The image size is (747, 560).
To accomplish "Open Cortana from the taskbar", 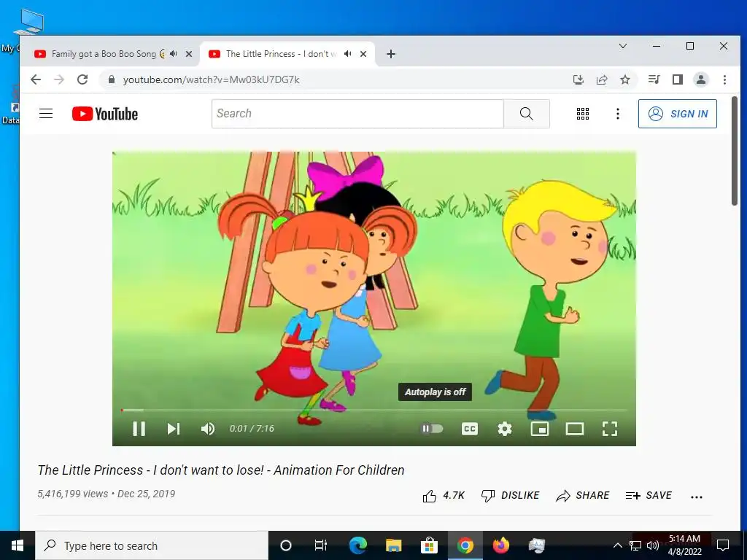I will (286, 545).
